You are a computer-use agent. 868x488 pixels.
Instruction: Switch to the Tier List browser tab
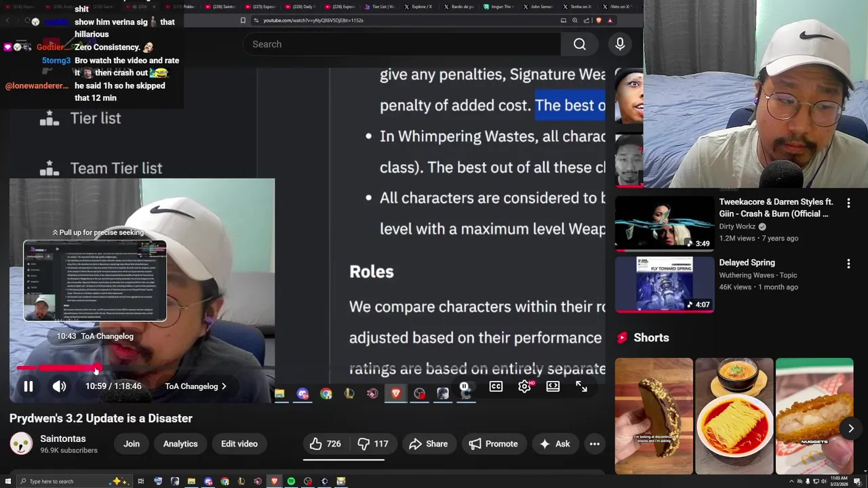pyautogui.click(x=380, y=7)
